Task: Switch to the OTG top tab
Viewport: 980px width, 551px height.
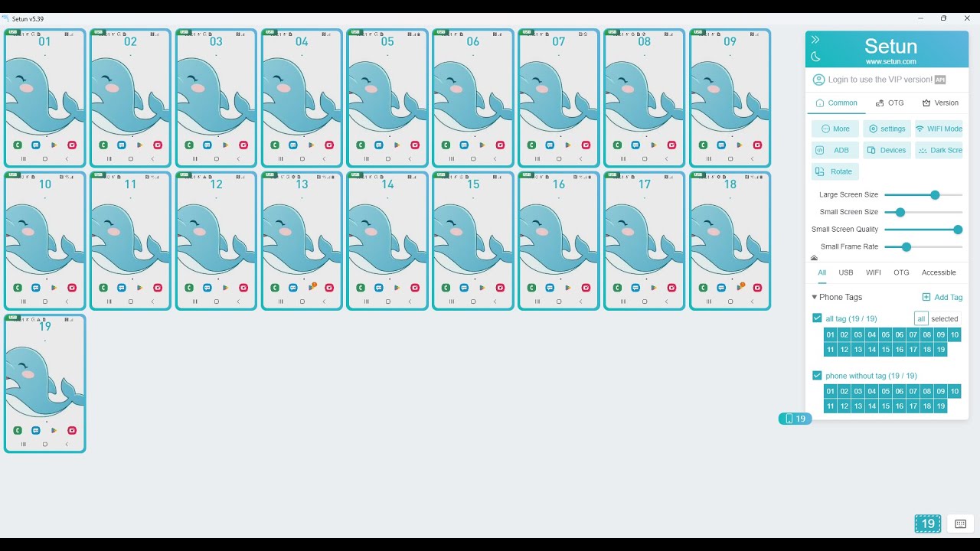Action: pyautogui.click(x=890, y=103)
